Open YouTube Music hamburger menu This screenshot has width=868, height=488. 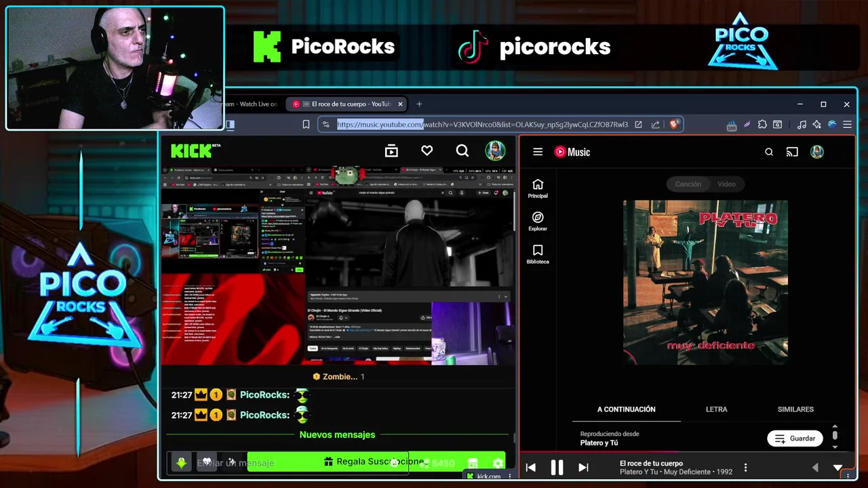point(538,152)
